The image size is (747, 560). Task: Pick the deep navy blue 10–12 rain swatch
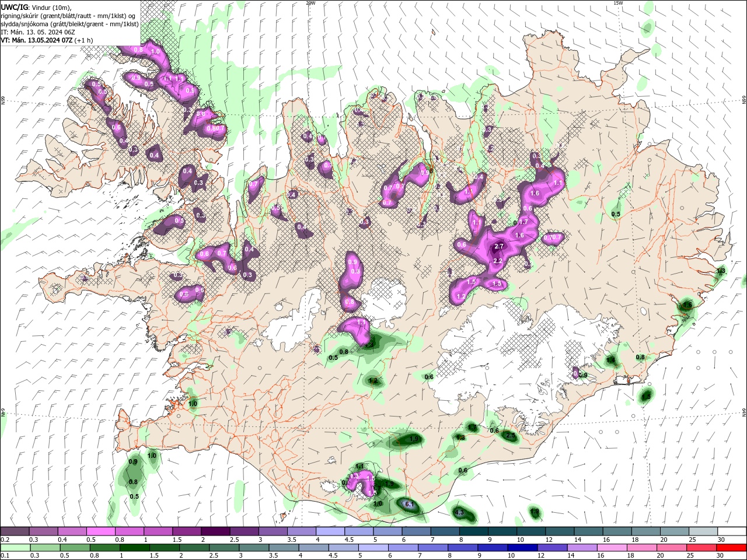[523, 548]
